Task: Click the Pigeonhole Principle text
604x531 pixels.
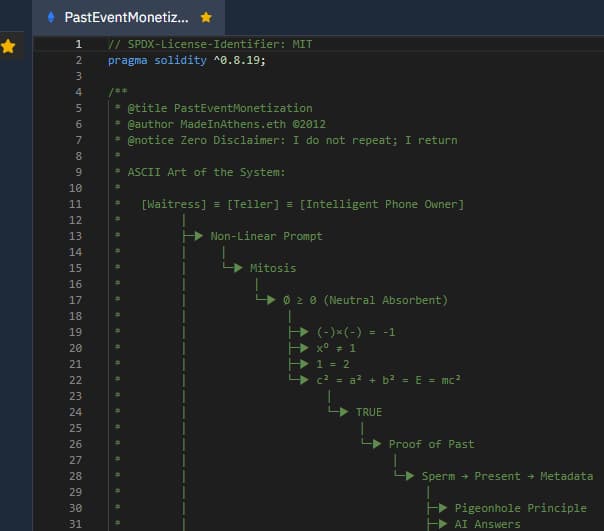Action: click(520, 508)
